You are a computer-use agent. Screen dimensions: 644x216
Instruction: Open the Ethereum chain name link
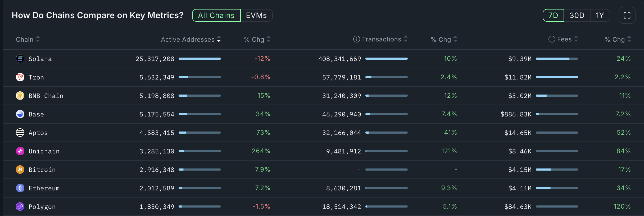pyautogui.click(x=44, y=188)
